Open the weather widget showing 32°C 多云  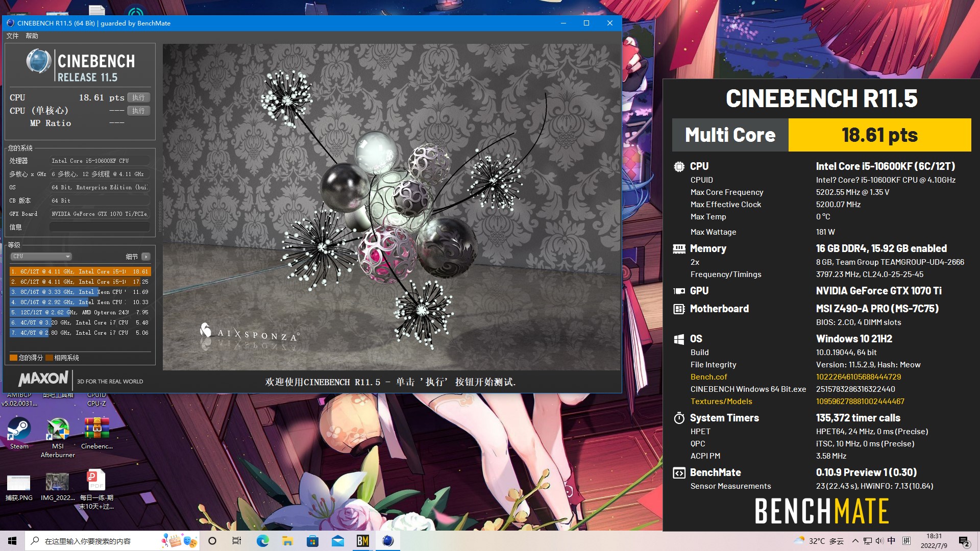pyautogui.click(x=819, y=541)
